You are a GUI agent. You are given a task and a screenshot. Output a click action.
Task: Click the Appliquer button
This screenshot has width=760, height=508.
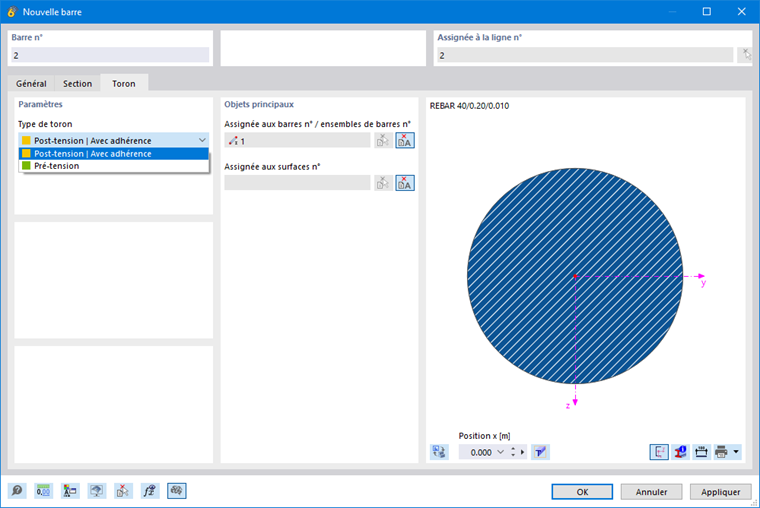coord(721,492)
